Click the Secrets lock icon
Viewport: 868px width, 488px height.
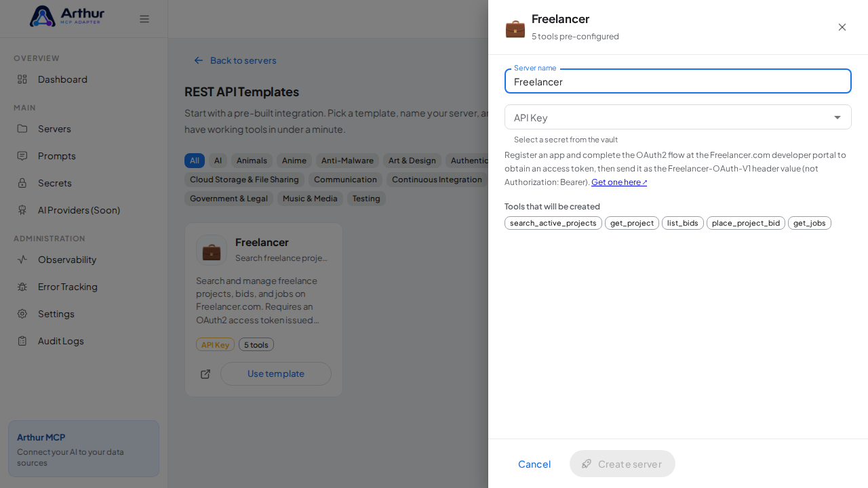click(x=22, y=183)
